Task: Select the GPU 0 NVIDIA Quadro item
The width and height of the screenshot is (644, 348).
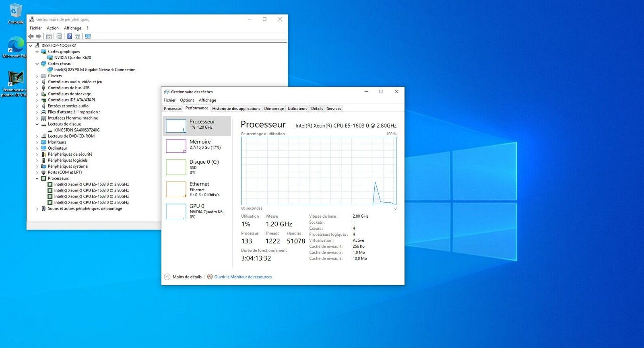Action: (197, 211)
